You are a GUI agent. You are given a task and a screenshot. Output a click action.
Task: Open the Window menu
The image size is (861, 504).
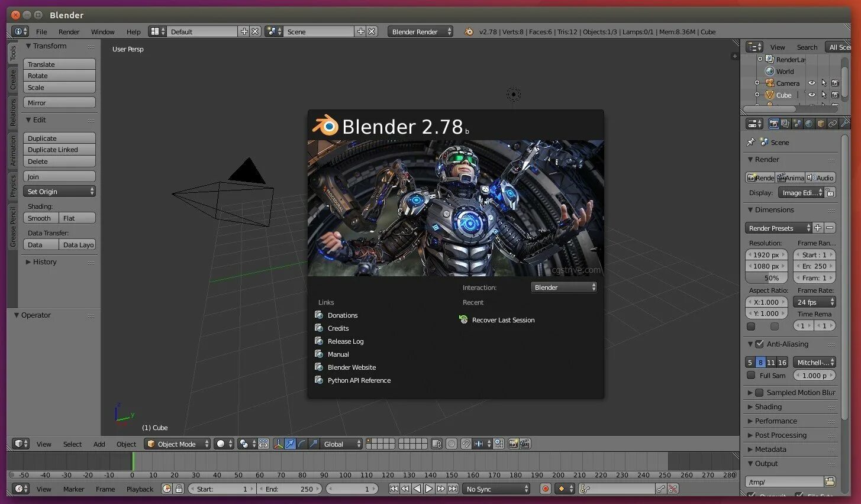pos(102,31)
